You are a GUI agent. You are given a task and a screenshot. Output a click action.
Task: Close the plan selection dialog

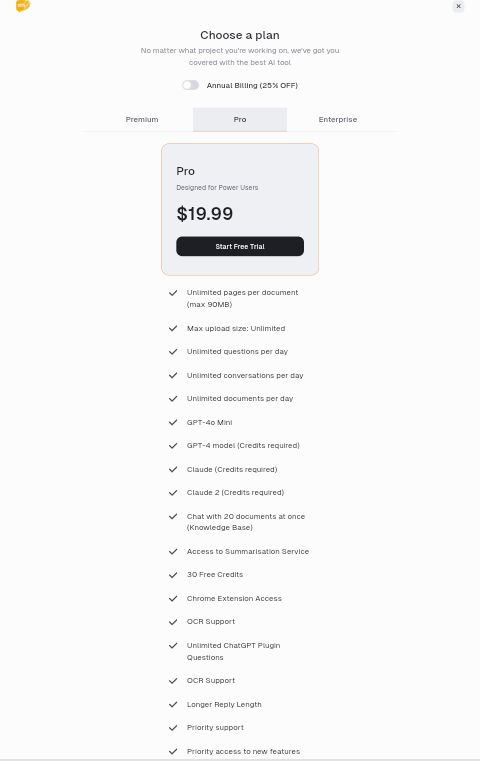tap(458, 6)
